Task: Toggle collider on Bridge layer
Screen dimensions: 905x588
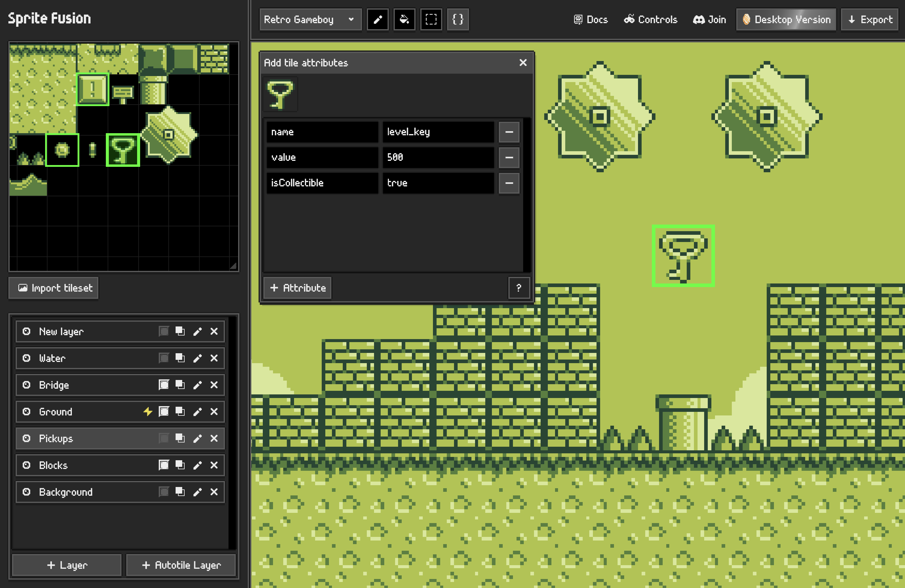Action: (x=164, y=385)
